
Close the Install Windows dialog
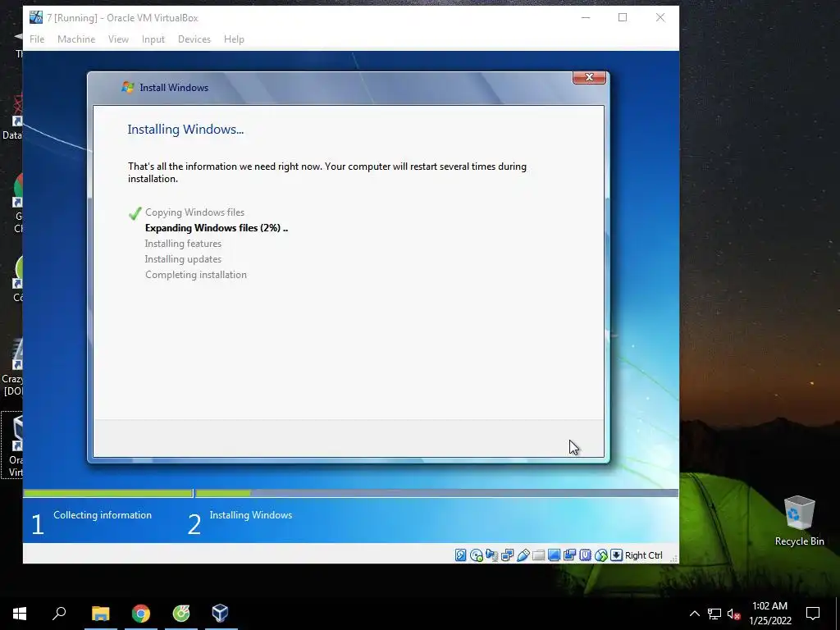589,77
